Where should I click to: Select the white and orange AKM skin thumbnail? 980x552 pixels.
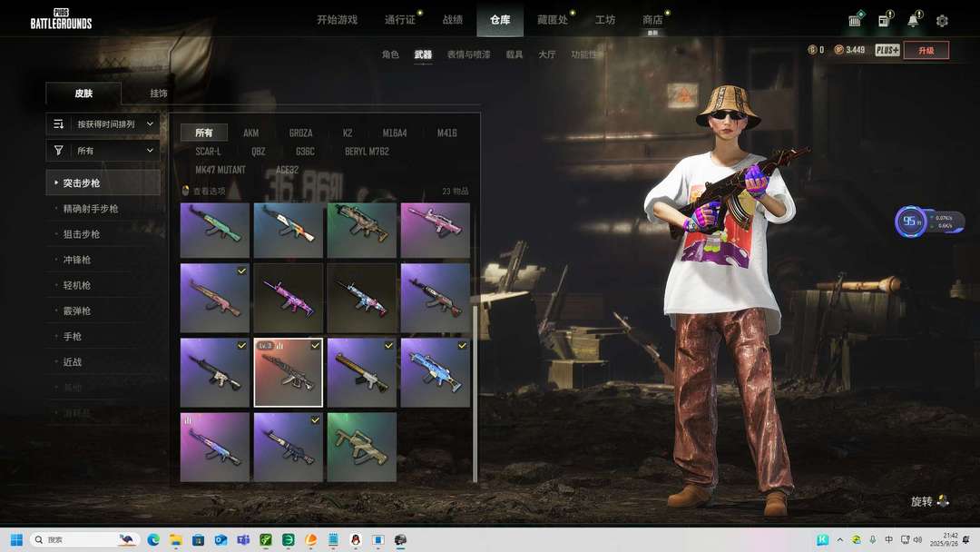[x=289, y=230]
